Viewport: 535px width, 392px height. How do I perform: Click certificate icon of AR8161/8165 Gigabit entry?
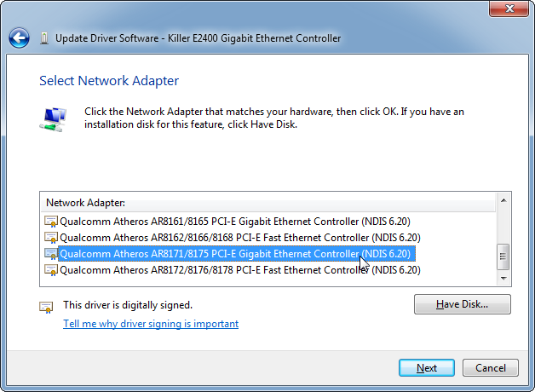51,222
